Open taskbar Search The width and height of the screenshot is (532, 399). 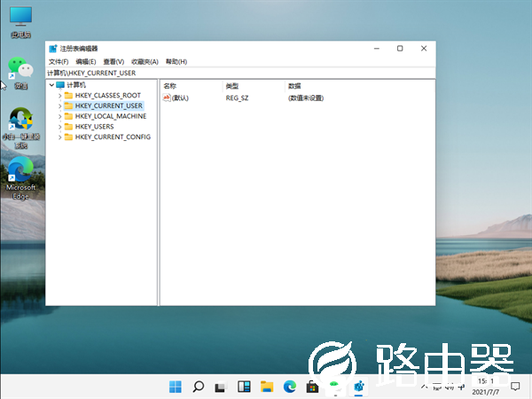point(198,387)
